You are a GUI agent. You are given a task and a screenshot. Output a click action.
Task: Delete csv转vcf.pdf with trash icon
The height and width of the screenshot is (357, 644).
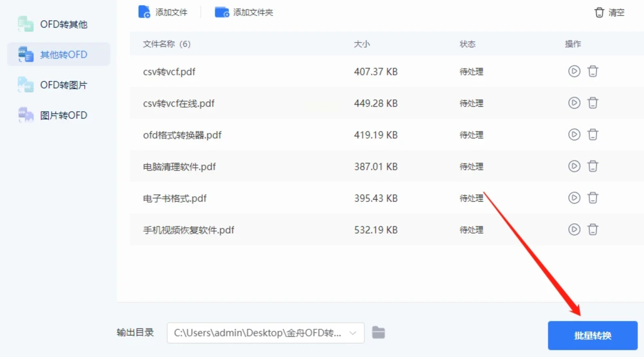(593, 71)
